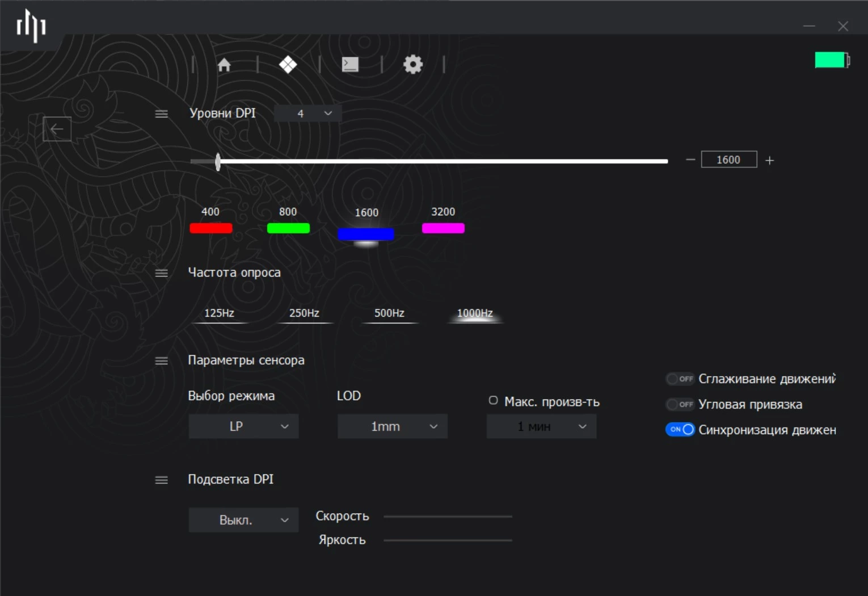
Task: Click the back arrow button
Action: point(57,129)
